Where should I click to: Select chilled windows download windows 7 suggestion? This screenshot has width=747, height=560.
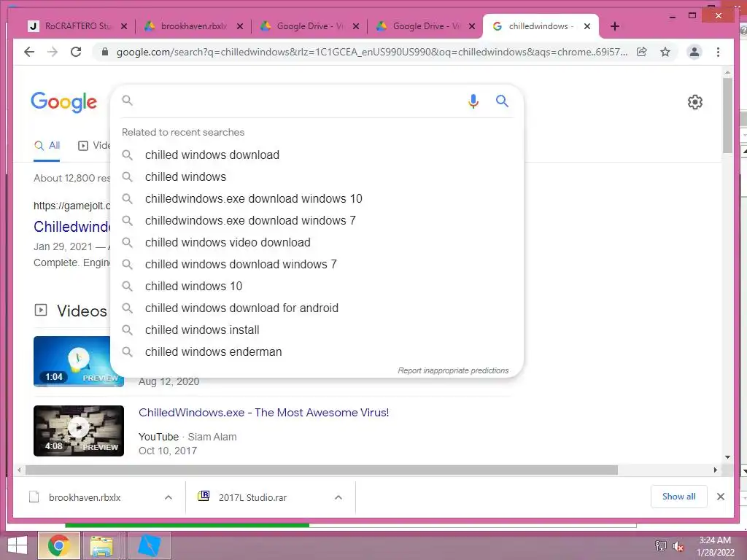tap(317, 264)
